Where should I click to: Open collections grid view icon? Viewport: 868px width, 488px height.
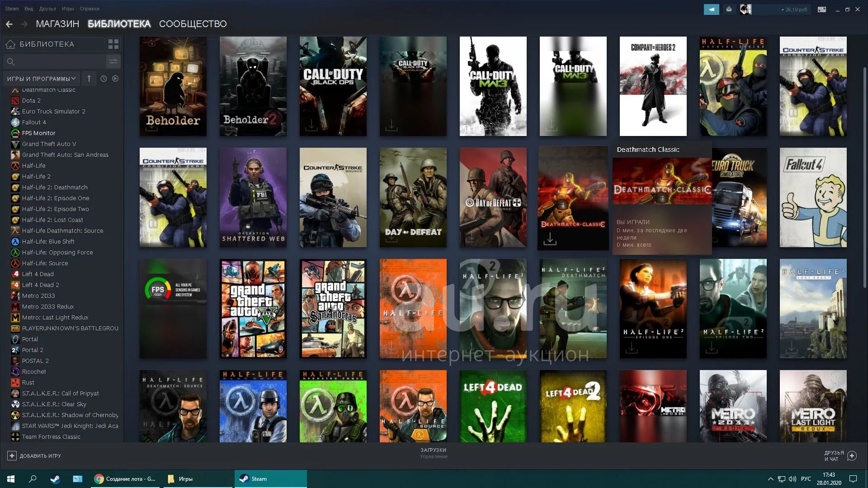pyautogui.click(x=113, y=44)
